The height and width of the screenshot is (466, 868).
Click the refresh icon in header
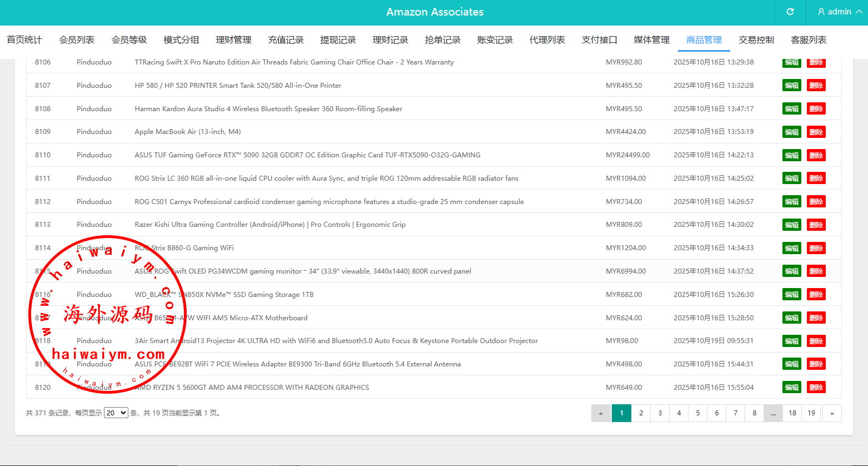pos(790,12)
